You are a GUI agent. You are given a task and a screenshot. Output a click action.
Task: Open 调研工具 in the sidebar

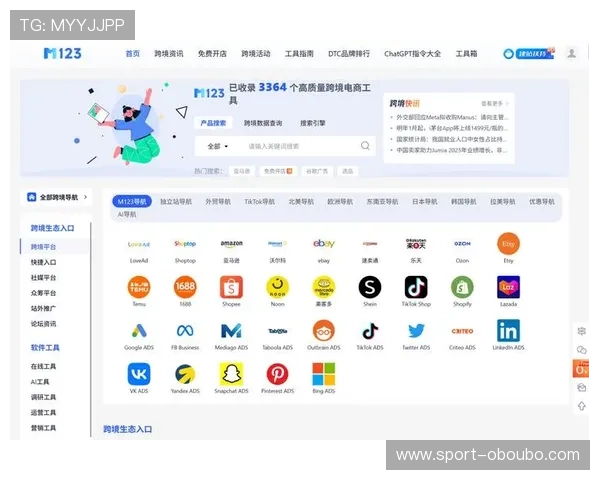point(43,397)
